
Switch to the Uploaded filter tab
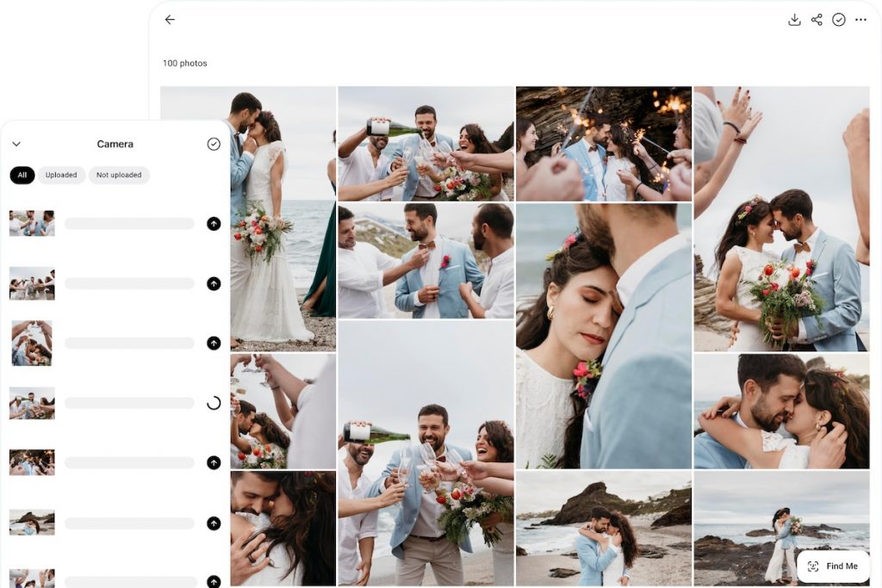[61, 176]
